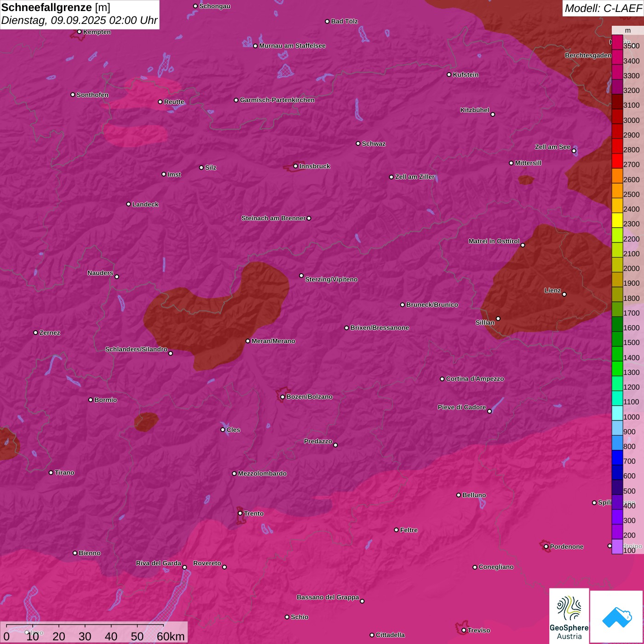Image resolution: width=644 pixels, height=644 pixels.
Task: Click the date Dienstag, 09.09.2025 02:00 Uhr
Action: pyautogui.click(x=79, y=21)
